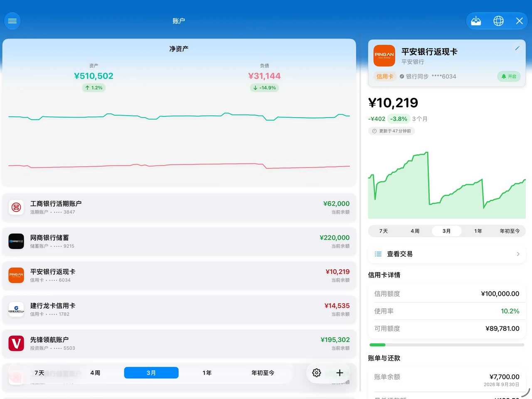This screenshot has width=532, height=399.
Task: Open the 网商银行储蓄 account row
Action: point(179,241)
